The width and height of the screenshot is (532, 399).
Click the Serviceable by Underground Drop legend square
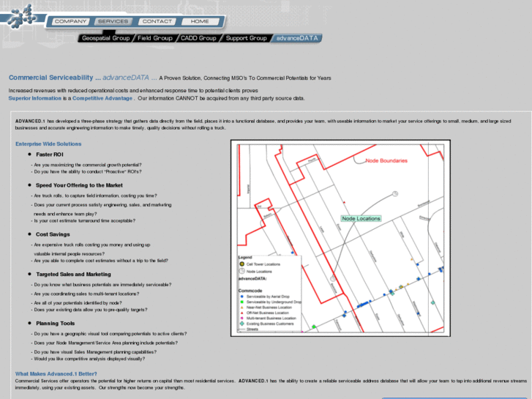click(x=242, y=302)
